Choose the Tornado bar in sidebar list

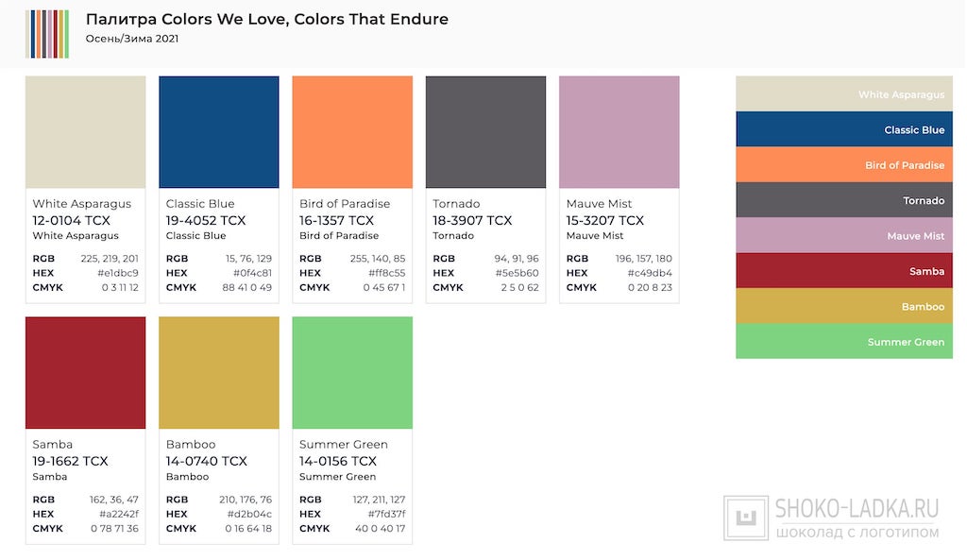(x=843, y=200)
